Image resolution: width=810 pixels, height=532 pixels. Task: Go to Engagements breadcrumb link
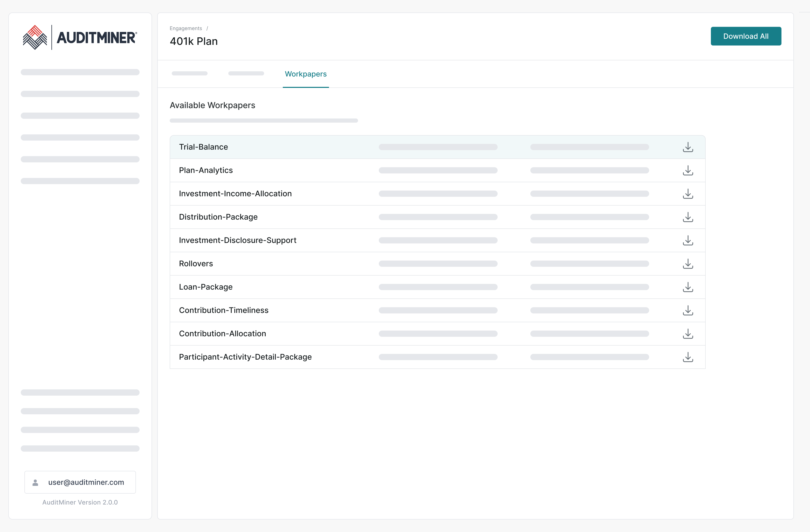coord(186,28)
